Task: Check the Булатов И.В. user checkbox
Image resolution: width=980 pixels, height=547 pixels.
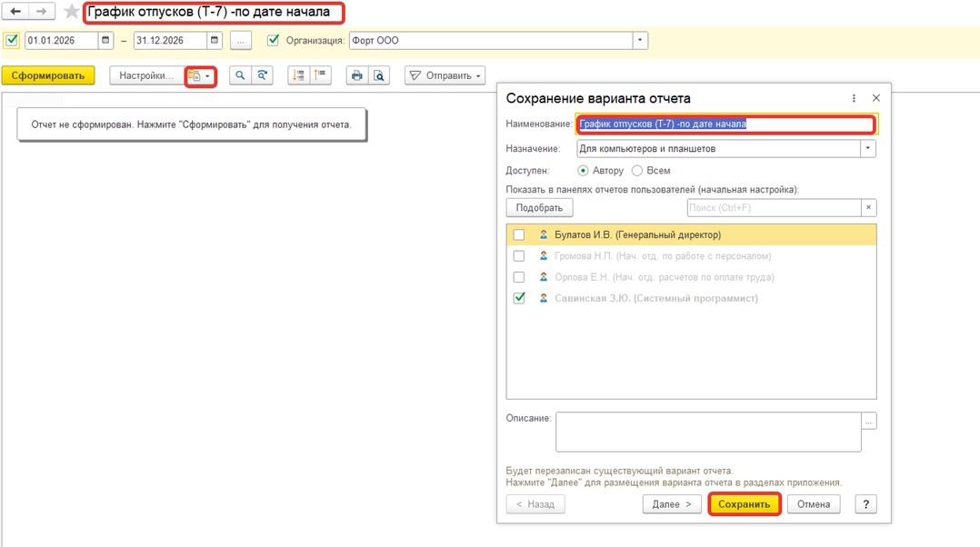Action: [519, 234]
